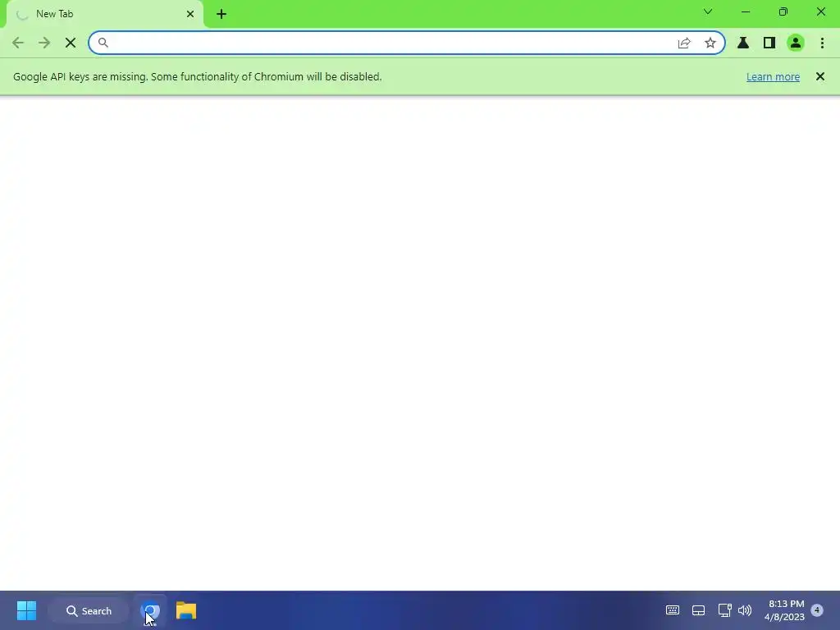
Task: Open the Windows Start menu
Action: [26, 610]
